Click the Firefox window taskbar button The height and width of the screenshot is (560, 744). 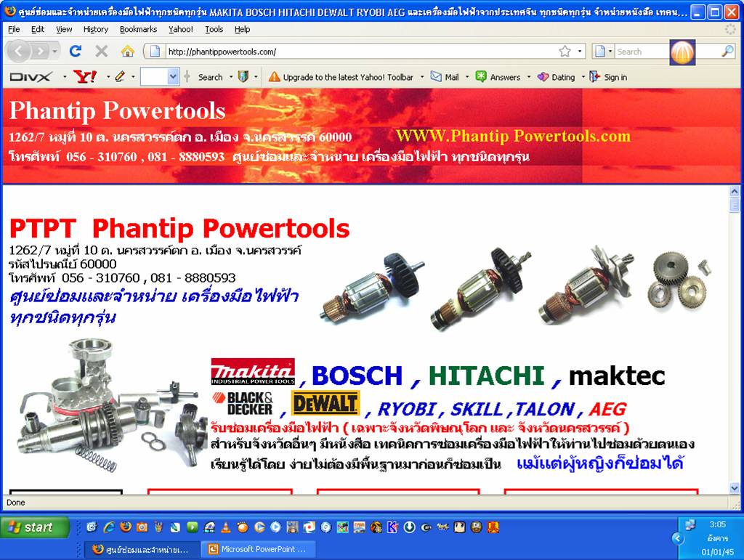point(142,549)
